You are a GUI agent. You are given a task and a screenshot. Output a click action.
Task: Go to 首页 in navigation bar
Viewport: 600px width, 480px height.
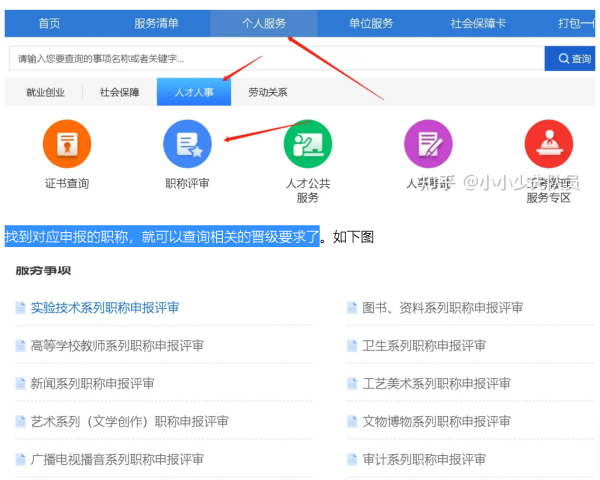coord(49,23)
